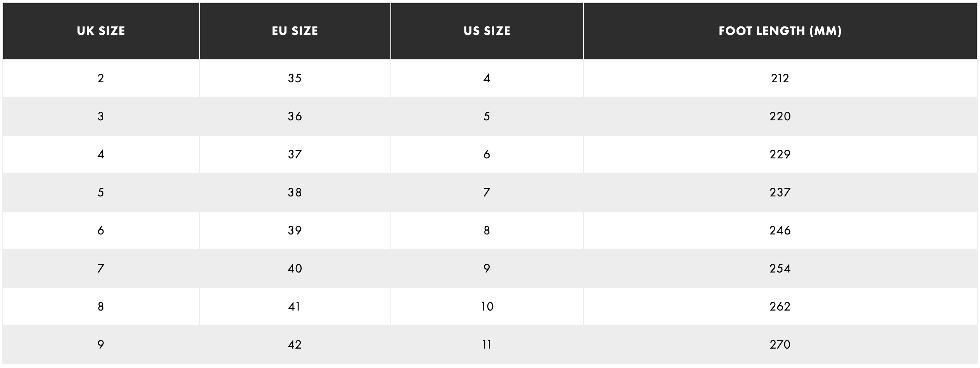Select US size 10 cell
This screenshot has width=980, height=368.
pyautogui.click(x=487, y=307)
